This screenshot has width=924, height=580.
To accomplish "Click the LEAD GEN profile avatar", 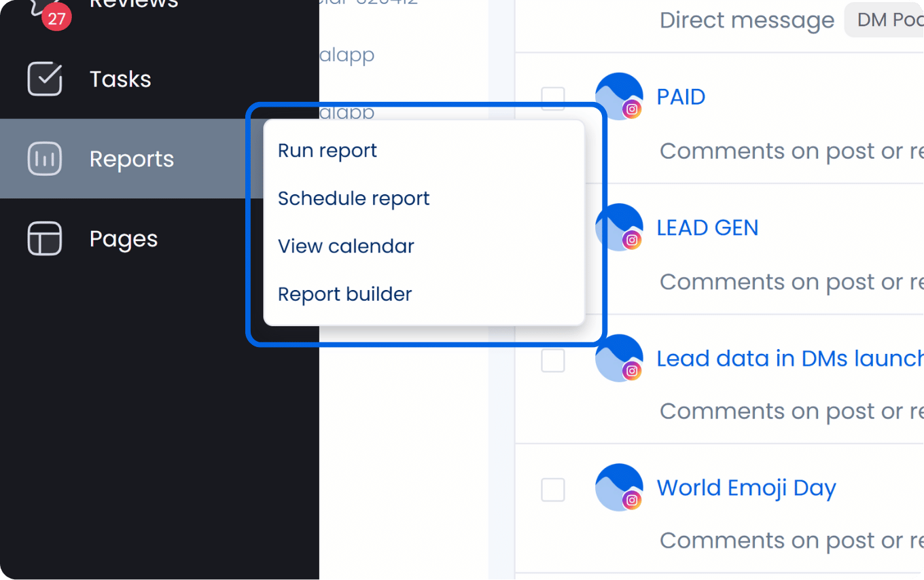I will [619, 227].
